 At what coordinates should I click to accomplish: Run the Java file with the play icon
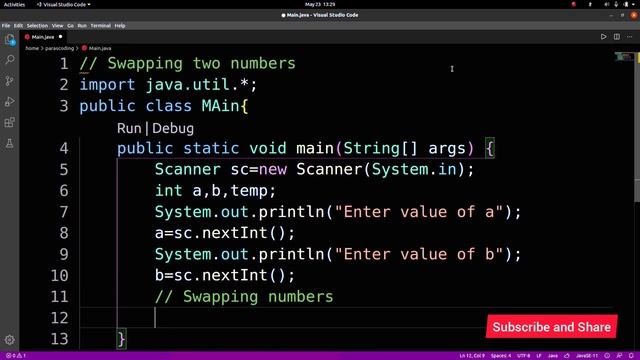click(x=603, y=37)
